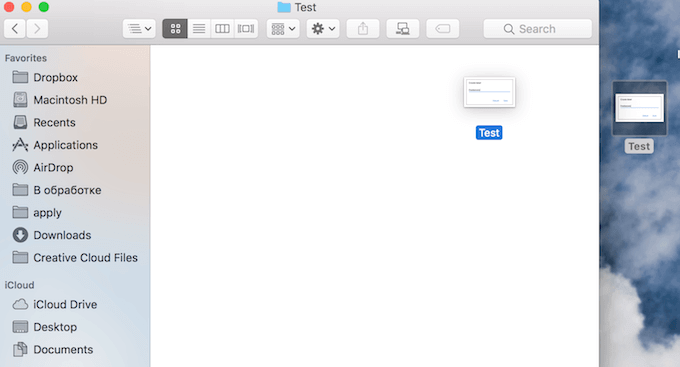Image resolution: width=680 pixels, height=367 pixels.
Task: Click the iCloud section header
Action: tap(20, 285)
